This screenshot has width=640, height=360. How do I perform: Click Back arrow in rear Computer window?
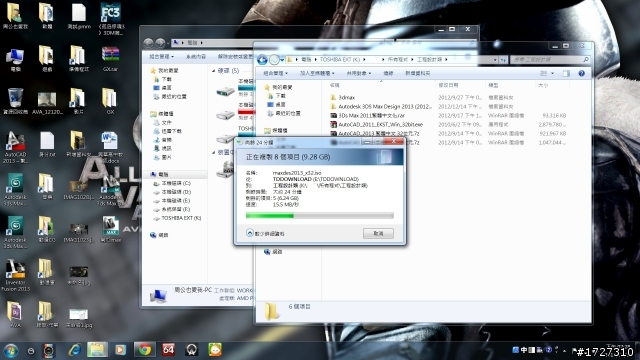tap(148, 42)
